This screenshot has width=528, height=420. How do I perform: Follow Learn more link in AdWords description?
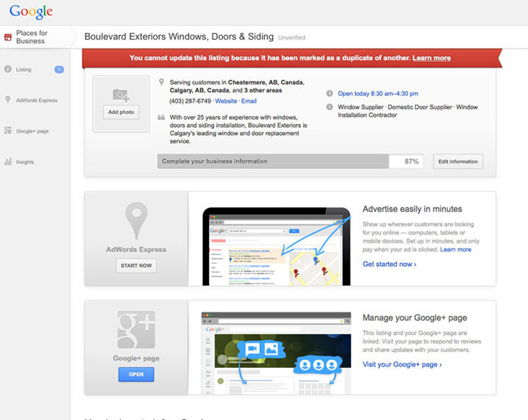[455, 249]
